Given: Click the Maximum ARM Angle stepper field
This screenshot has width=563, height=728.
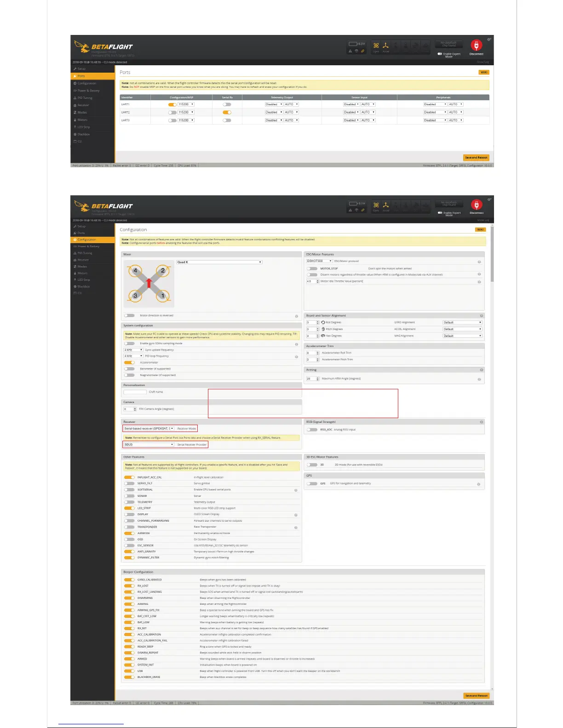Looking at the screenshot, I should pyautogui.click(x=313, y=379).
